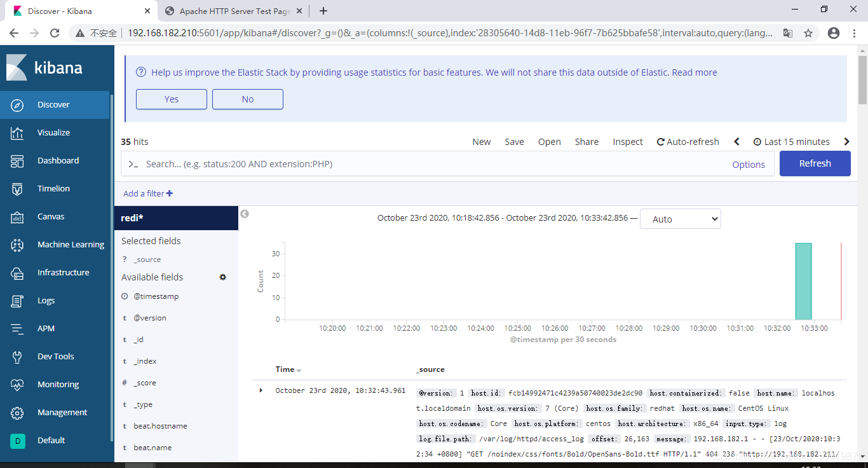The height and width of the screenshot is (468, 868).
Task: Click Open in the top menu
Action: (550, 142)
